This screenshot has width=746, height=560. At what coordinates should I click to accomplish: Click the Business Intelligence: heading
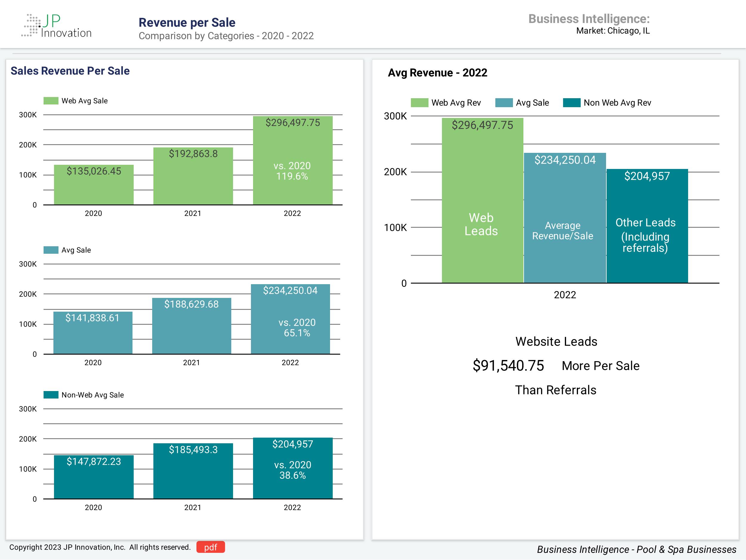click(x=589, y=19)
